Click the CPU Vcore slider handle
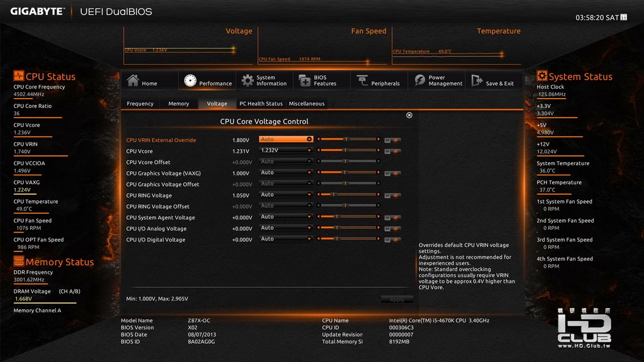 coord(345,150)
